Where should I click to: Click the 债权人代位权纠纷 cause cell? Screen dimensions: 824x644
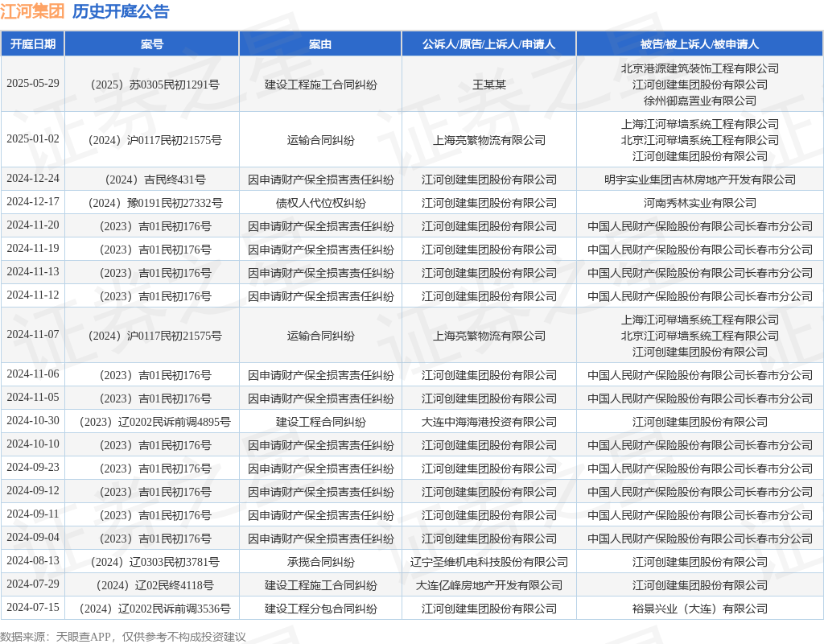pos(320,203)
